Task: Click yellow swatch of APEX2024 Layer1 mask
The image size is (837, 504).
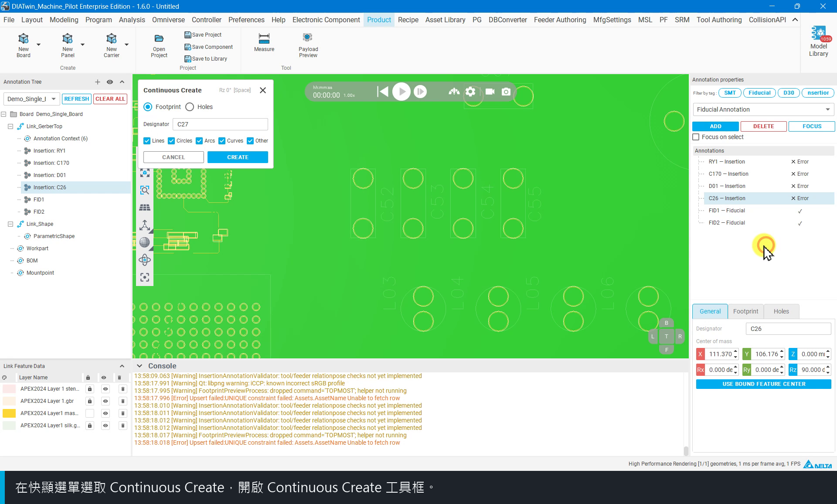Action: [x=9, y=413]
